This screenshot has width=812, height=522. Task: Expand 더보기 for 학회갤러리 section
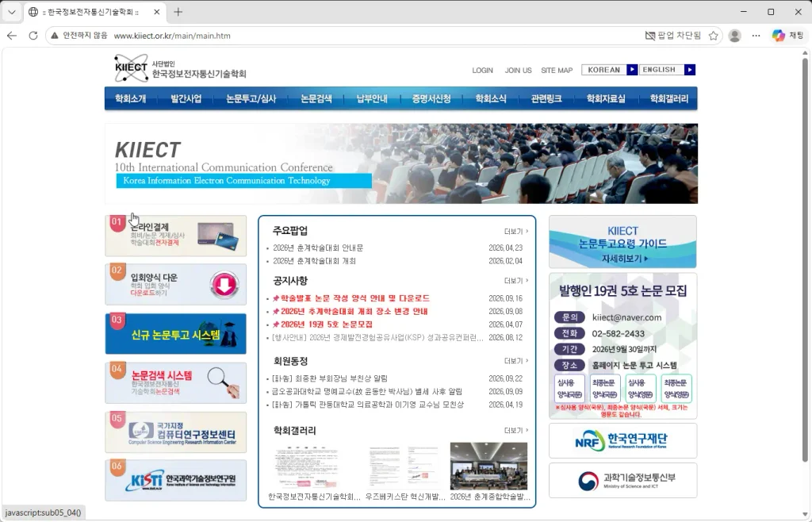(515, 430)
